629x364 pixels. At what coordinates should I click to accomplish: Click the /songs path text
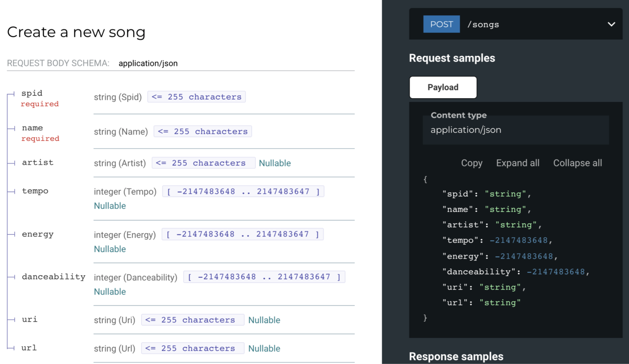click(x=483, y=25)
